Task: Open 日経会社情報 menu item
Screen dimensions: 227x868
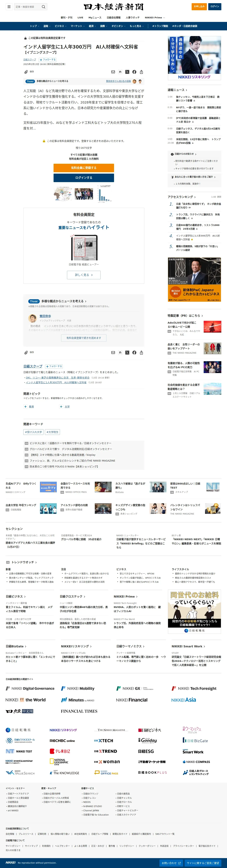Action: [x=114, y=17]
